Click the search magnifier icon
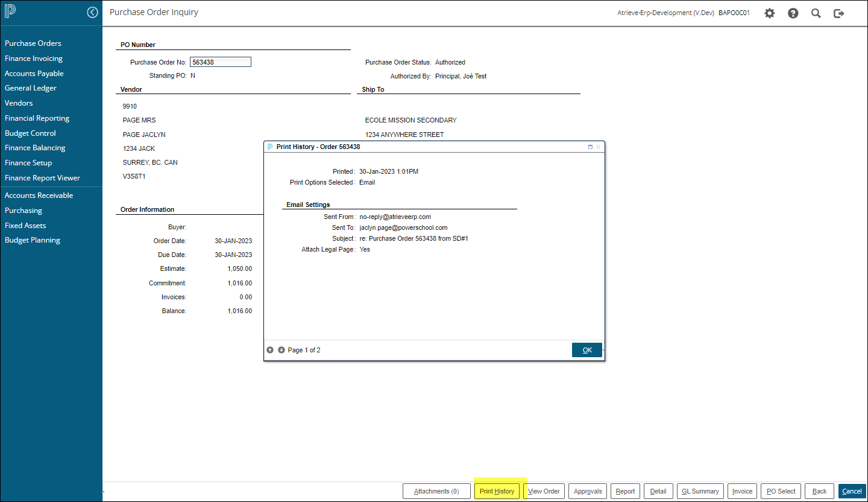The width and height of the screenshot is (868, 502). pyautogui.click(x=816, y=13)
